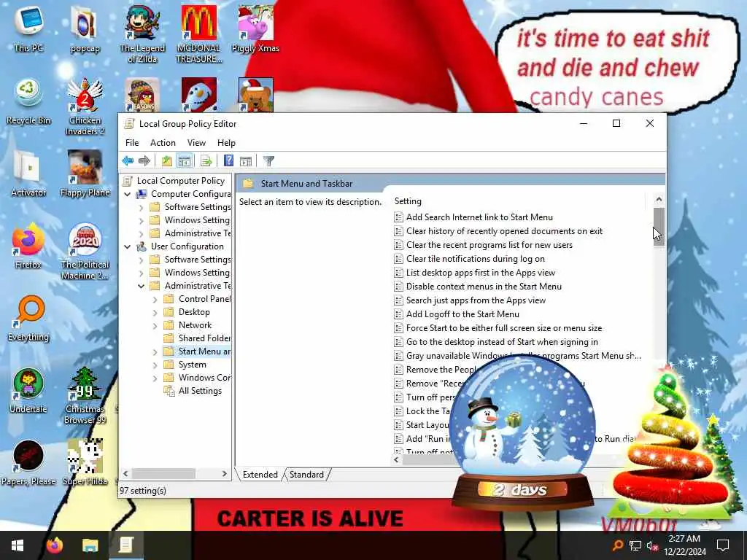Open the Action menu

coord(163,143)
